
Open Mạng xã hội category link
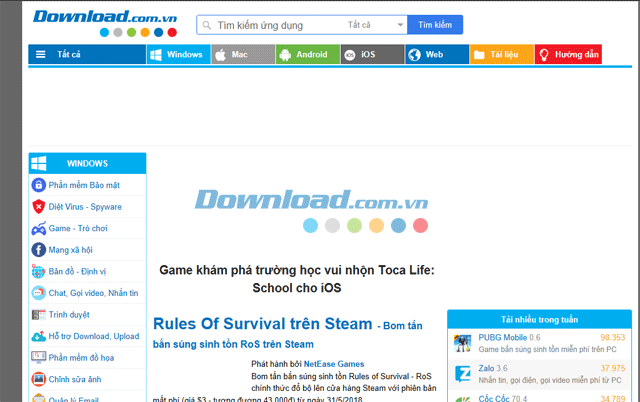71,250
